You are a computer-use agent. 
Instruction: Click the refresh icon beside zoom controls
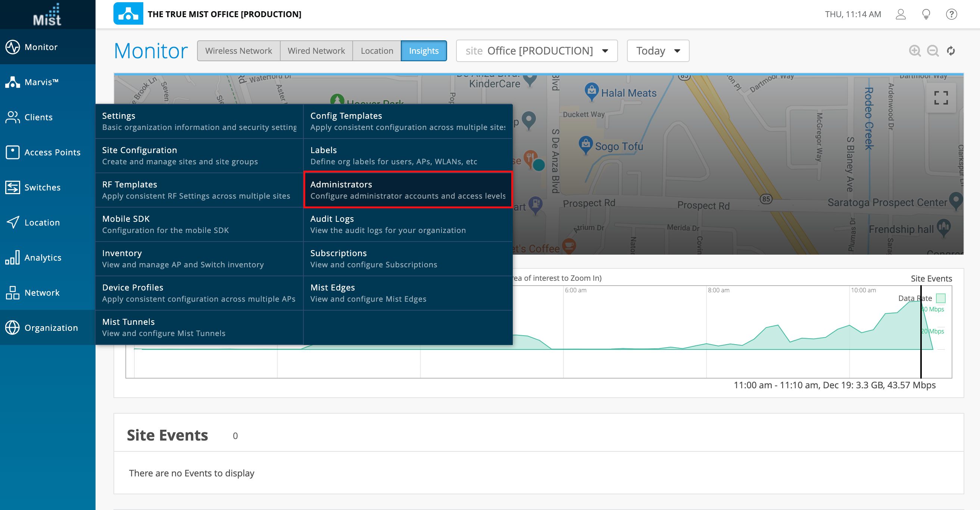pos(951,51)
